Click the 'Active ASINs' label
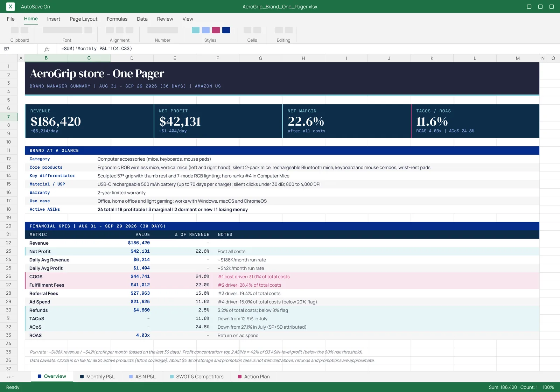560x392 pixels. [x=45, y=209]
